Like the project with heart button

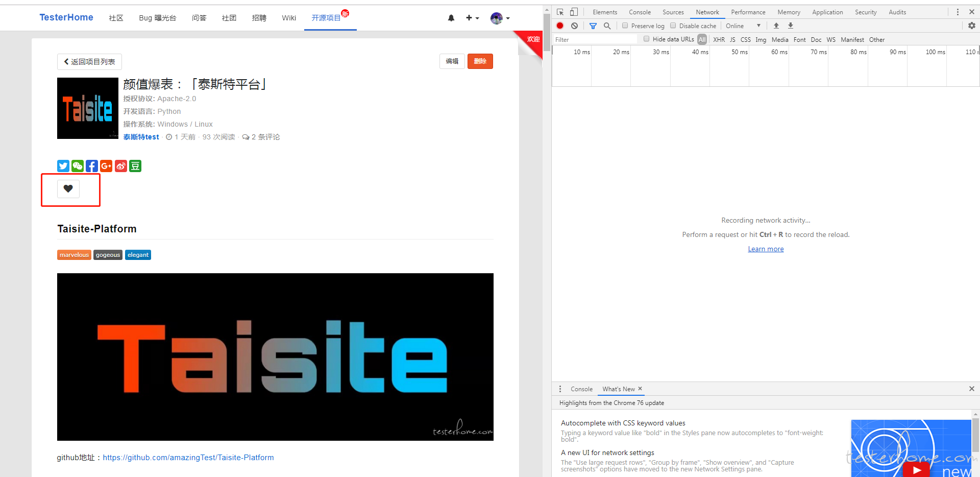pos(68,189)
